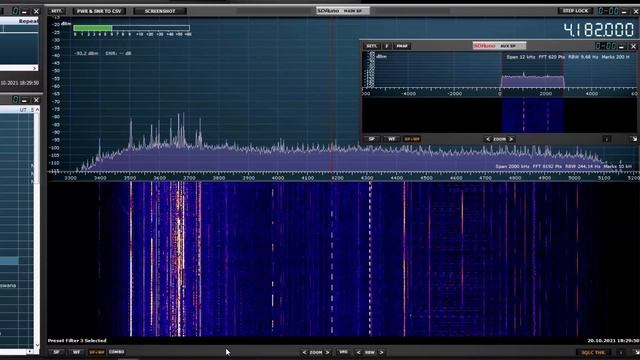Viewport: 640px width, 360px height.
Task: Click the small down arrow button in Aux SP
Action: 607,139
